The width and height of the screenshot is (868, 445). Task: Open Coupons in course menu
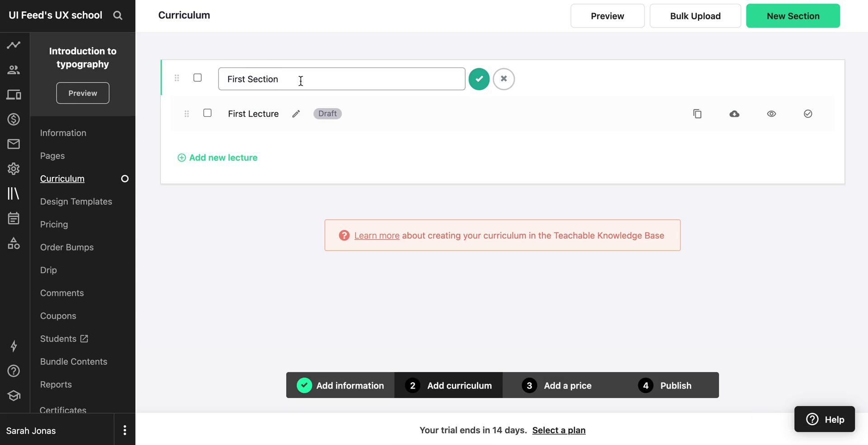pyautogui.click(x=58, y=316)
